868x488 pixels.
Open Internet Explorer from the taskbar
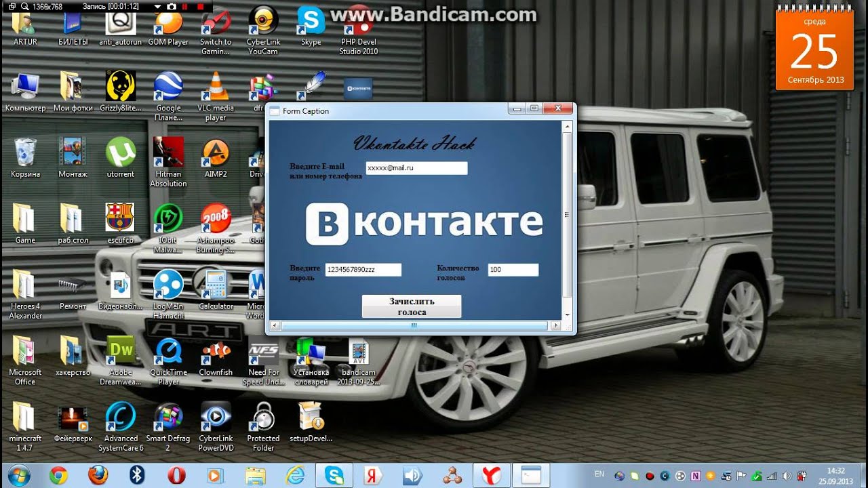295,475
